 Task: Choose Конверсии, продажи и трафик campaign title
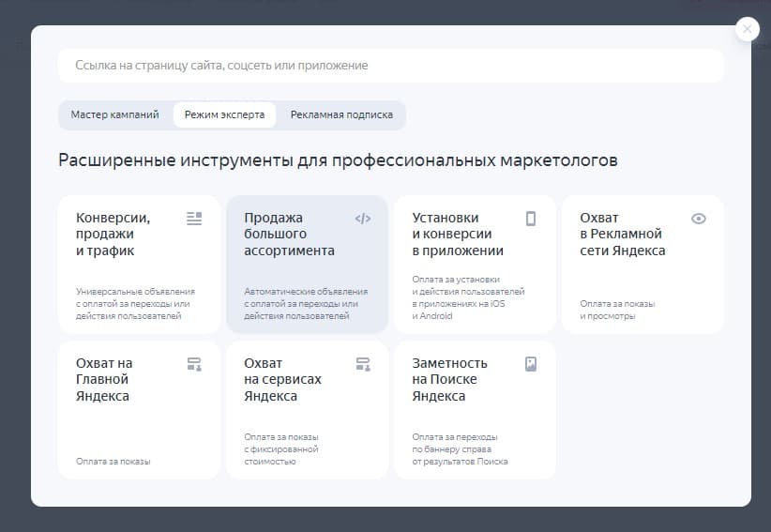(113, 234)
